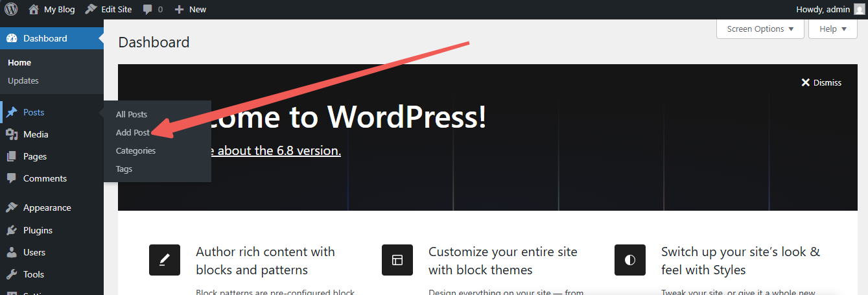The width and height of the screenshot is (868, 295).
Task: Click Customize your entire site heading
Action: [x=502, y=260]
